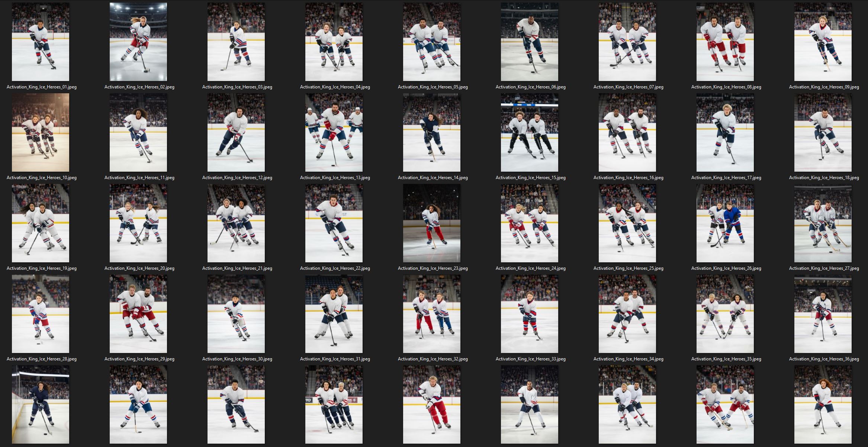Click the Activation_King_Ice_Heroes_04.jpeg thumbnail

[334, 42]
